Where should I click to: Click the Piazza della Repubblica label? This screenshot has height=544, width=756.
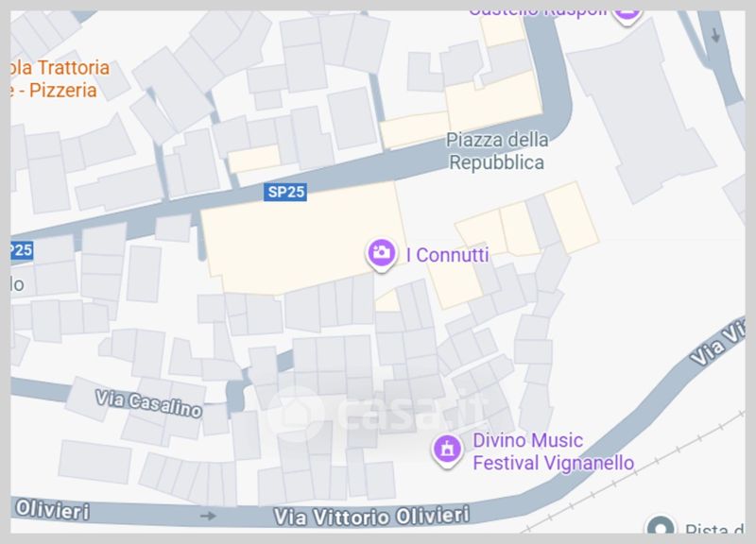497,151
